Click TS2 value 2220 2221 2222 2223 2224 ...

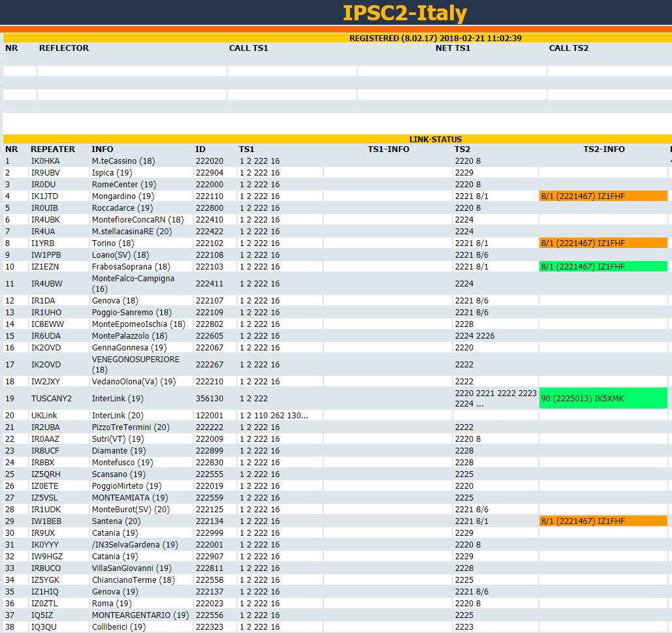point(496,398)
